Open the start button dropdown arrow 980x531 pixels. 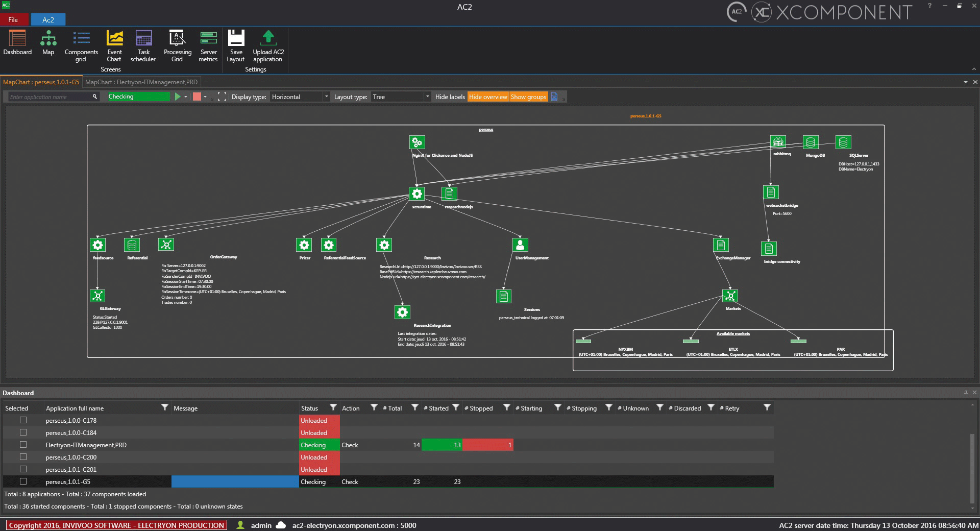tap(186, 96)
